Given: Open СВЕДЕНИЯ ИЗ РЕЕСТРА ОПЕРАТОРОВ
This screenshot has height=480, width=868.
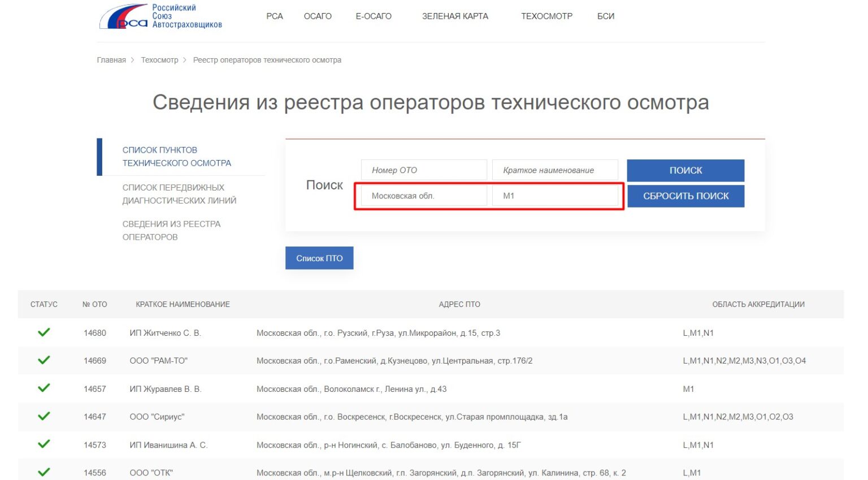Looking at the screenshot, I should [x=172, y=230].
